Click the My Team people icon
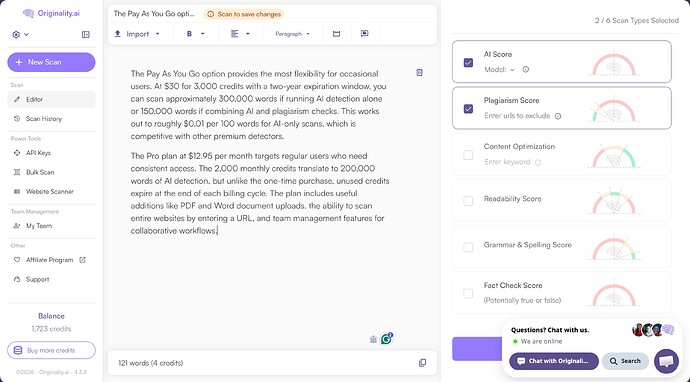 (x=17, y=226)
